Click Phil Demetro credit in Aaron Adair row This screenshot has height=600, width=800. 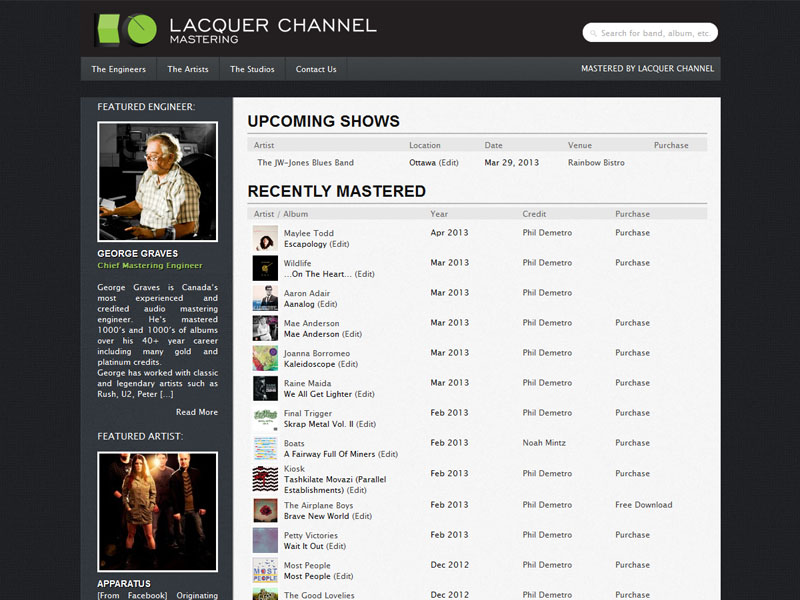(547, 293)
